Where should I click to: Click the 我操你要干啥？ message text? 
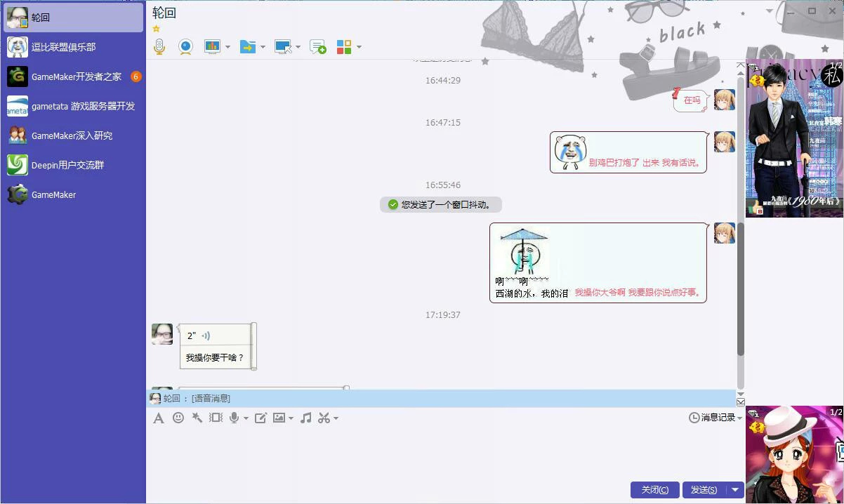click(x=215, y=358)
